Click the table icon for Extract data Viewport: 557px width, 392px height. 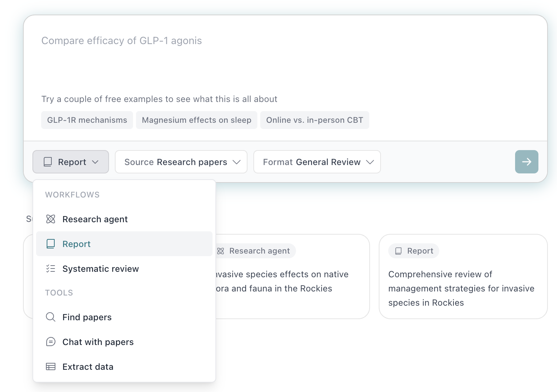coord(51,366)
